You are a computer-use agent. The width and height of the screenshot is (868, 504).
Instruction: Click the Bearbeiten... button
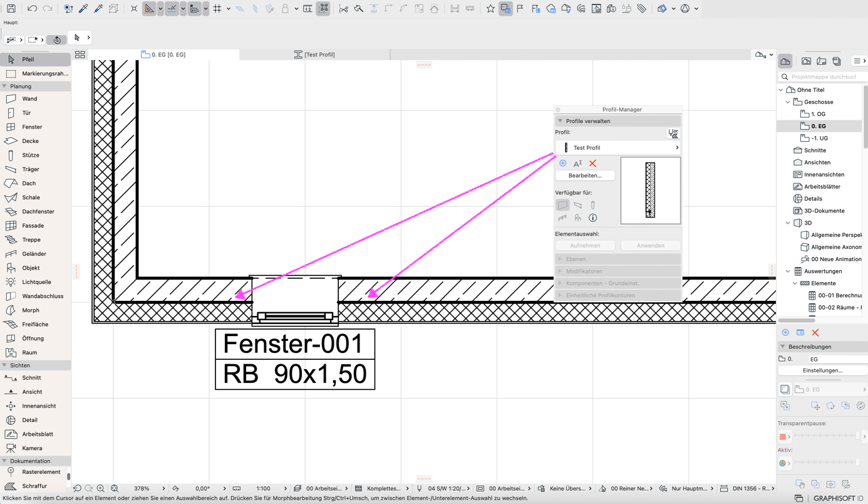(x=585, y=176)
